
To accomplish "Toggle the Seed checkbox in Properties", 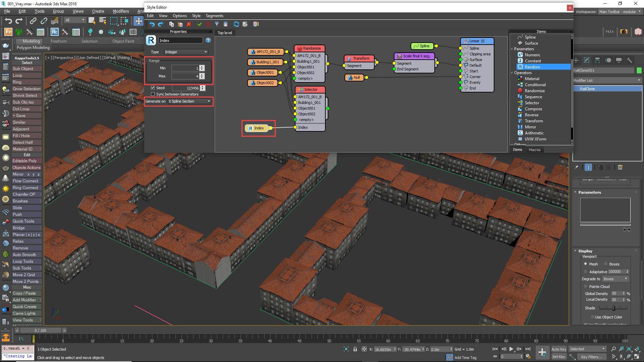I will (x=153, y=88).
